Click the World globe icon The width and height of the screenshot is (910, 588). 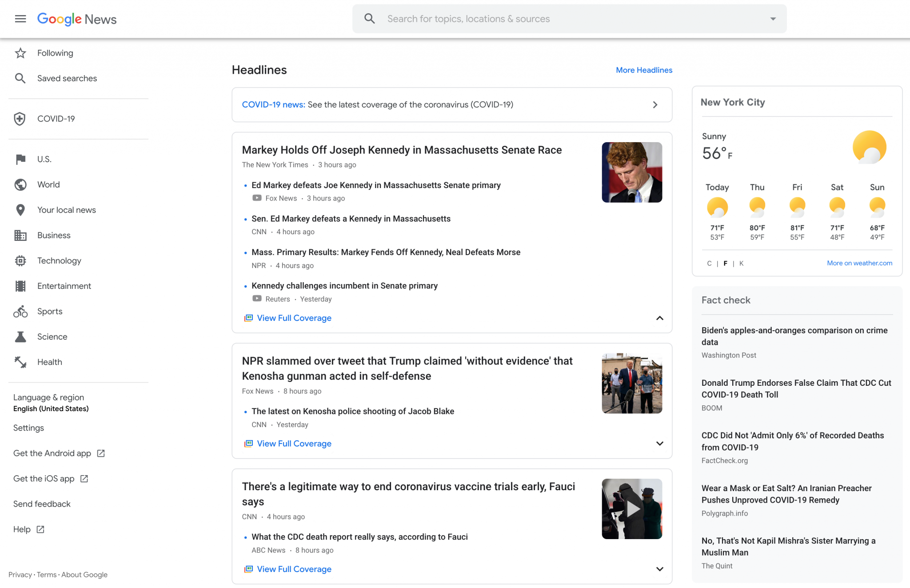pos(20,184)
